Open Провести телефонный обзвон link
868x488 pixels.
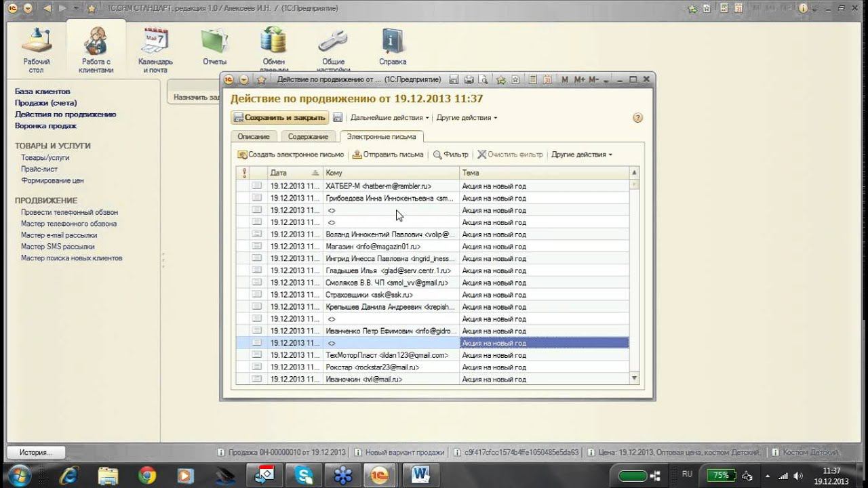(69, 212)
